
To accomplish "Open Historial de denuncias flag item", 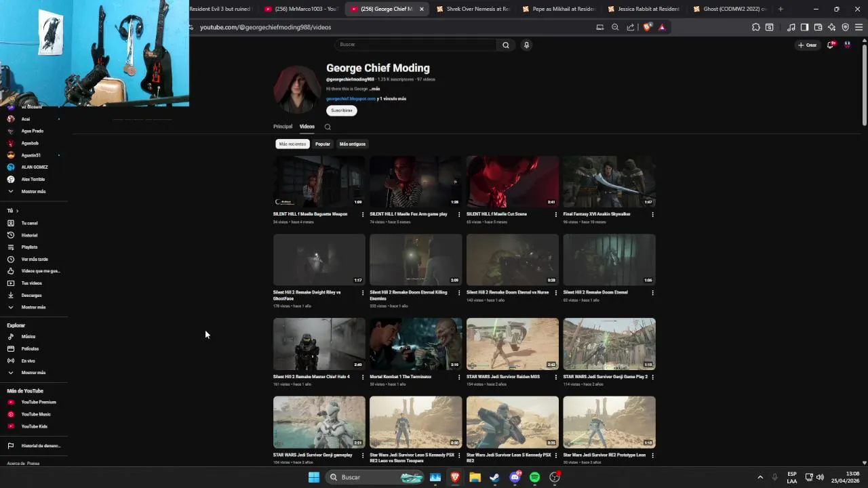I will [35, 446].
